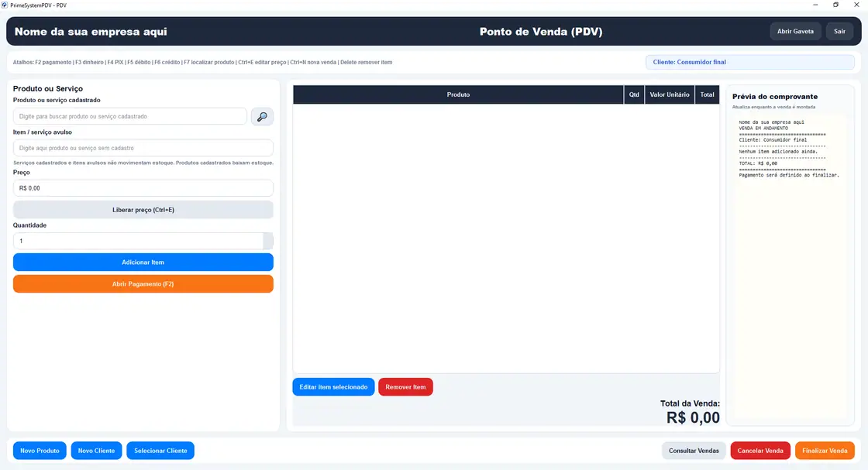868x470 pixels.
Task: Click the magnifier product search icon
Action: 262,117
